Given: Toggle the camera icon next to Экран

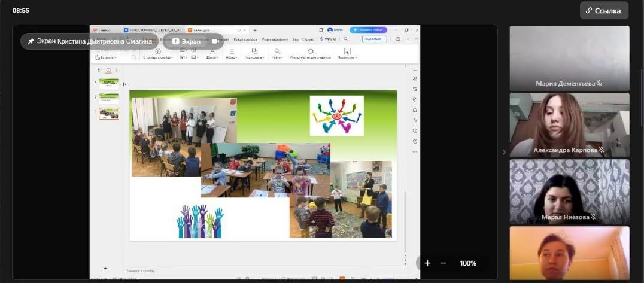Looking at the screenshot, I should [215, 41].
